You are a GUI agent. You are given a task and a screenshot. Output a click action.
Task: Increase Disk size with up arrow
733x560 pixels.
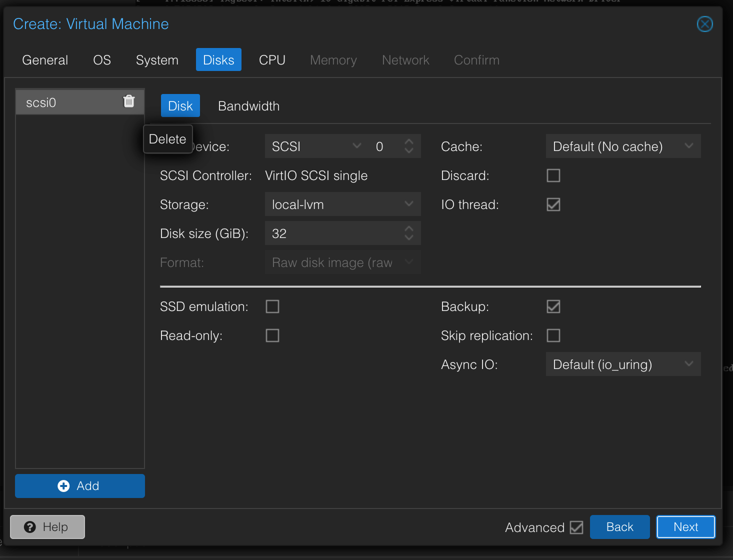(409, 228)
